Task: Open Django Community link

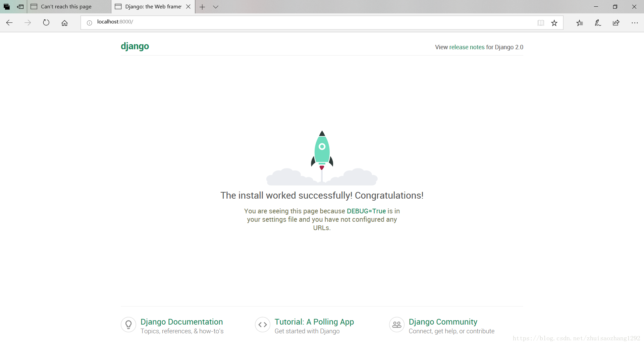Action: point(443,322)
